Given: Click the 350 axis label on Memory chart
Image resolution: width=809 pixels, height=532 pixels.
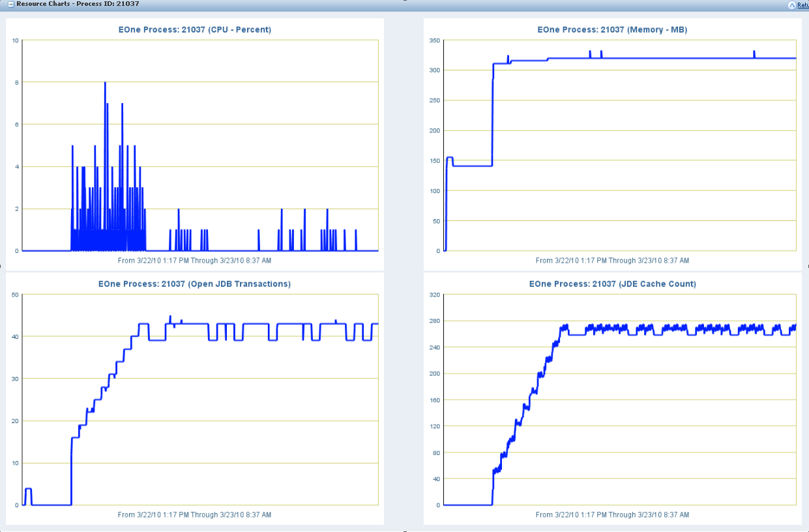Looking at the screenshot, I should pyautogui.click(x=434, y=40).
